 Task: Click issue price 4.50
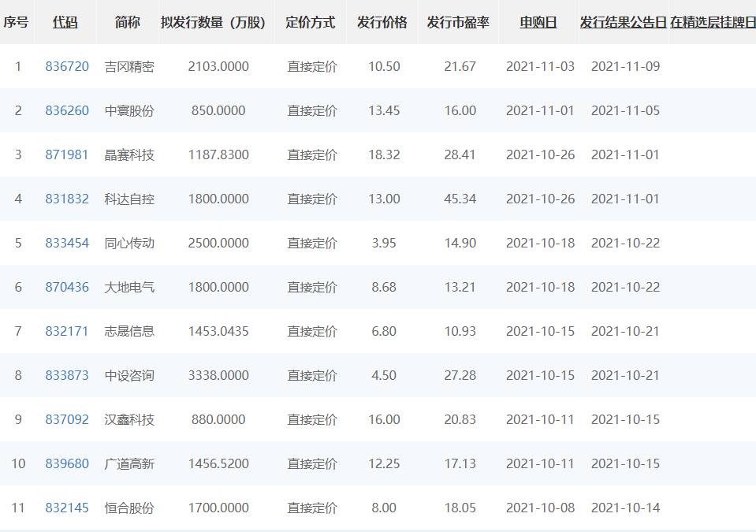384,375
